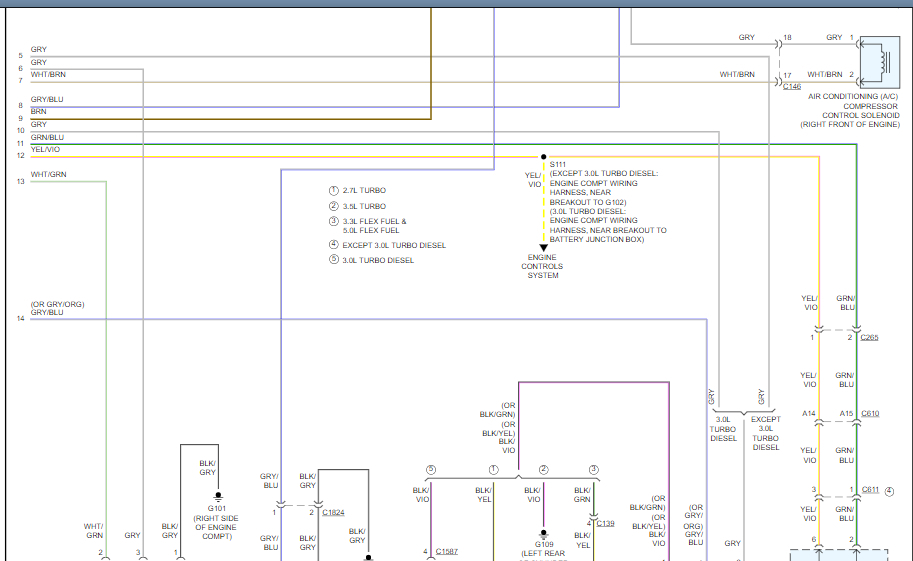The image size is (913, 561).
Task: Open the C1824 connector link
Action: pyautogui.click(x=333, y=512)
